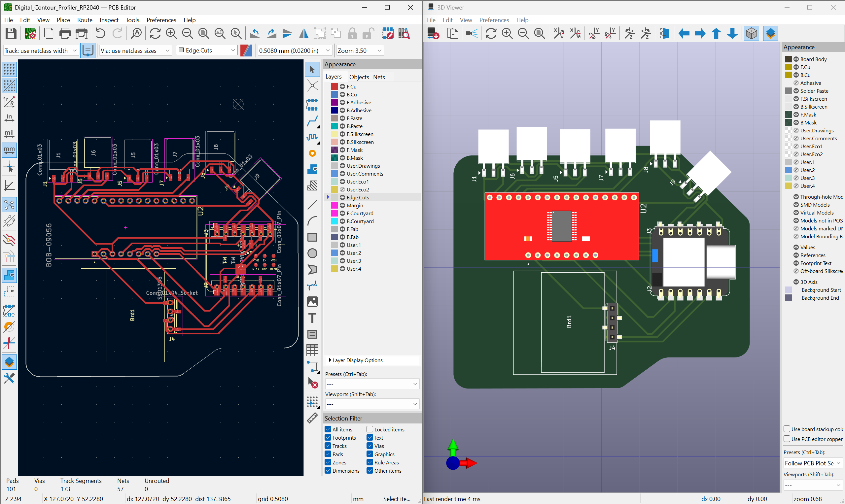845x504 pixels.
Task: Click the active layer color indicator swatch
Action: 246,50
